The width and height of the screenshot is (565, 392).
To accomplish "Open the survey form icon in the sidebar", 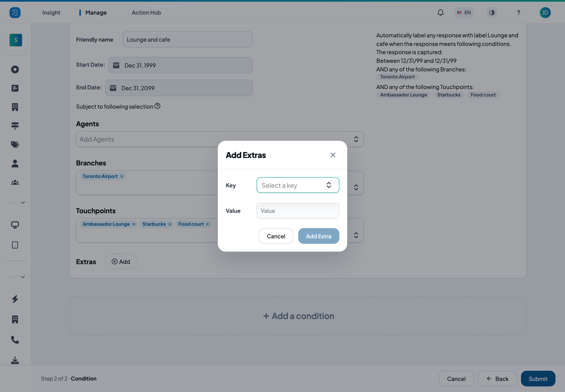I will pos(15,88).
